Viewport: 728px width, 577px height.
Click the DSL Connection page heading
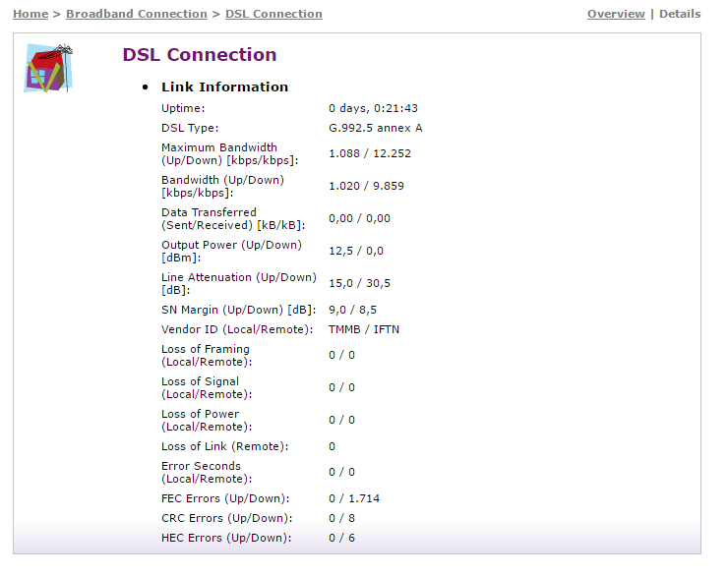tap(200, 55)
